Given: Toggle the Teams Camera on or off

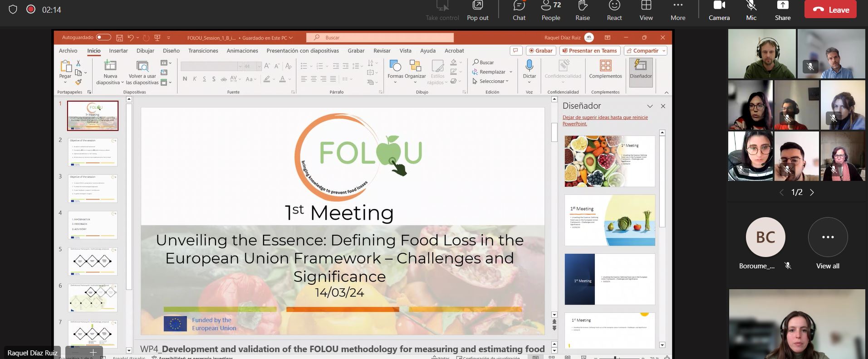Looking at the screenshot, I should point(719,11).
